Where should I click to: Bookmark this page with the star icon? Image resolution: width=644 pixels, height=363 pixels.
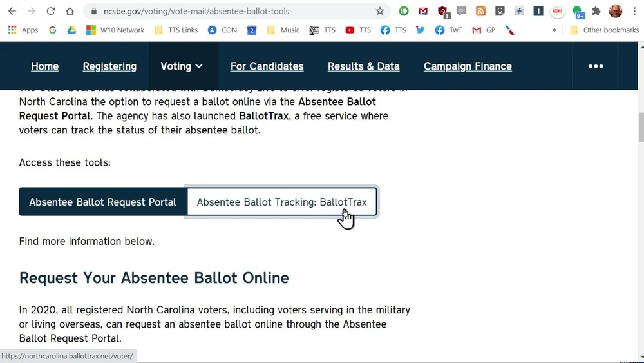[x=380, y=11]
